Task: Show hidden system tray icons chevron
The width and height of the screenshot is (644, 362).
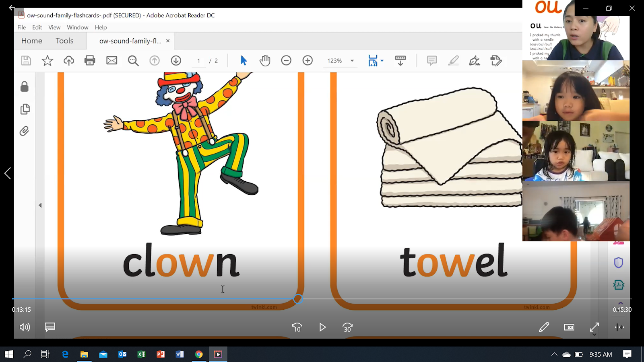Action: point(554,354)
